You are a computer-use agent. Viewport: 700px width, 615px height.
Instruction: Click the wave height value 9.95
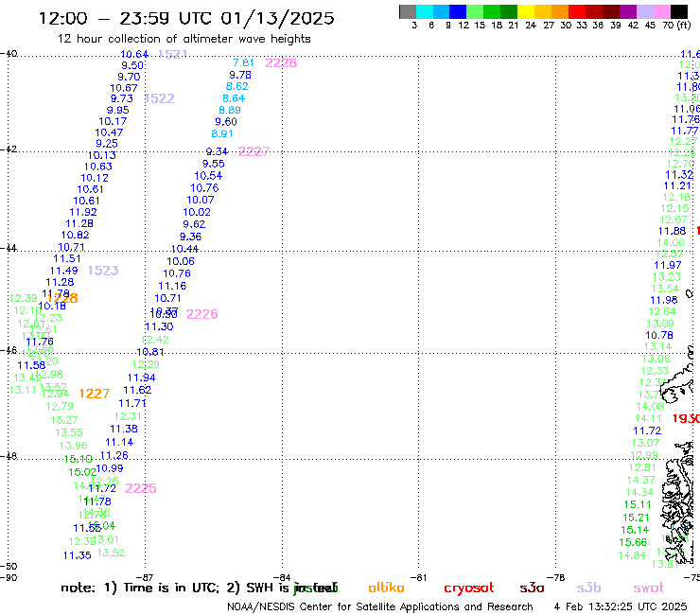click(118, 110)
